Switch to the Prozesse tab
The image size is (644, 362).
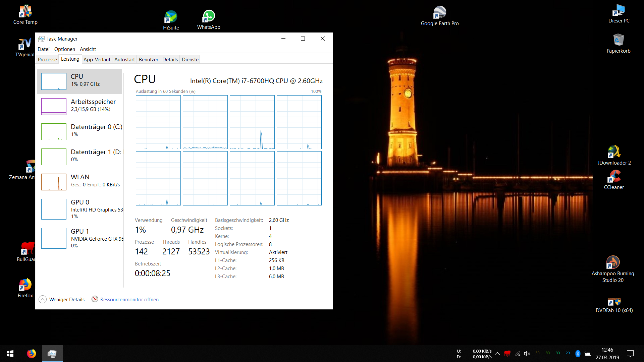(x=47, y=60)
